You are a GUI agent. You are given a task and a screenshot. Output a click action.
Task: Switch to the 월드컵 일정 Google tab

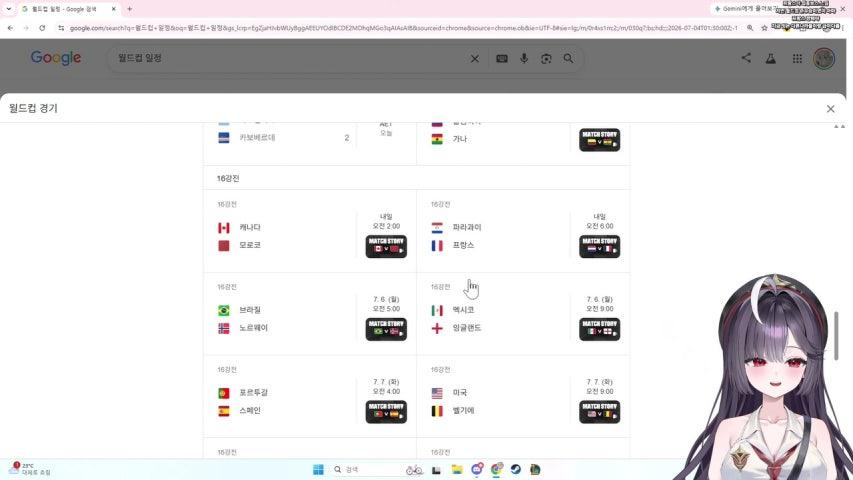(69, 9)
